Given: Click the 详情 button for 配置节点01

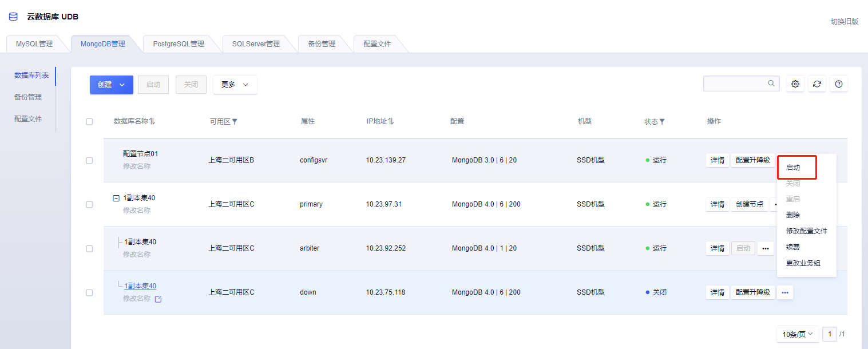Looking at the screenshot, I should click(x=717, y=160).
